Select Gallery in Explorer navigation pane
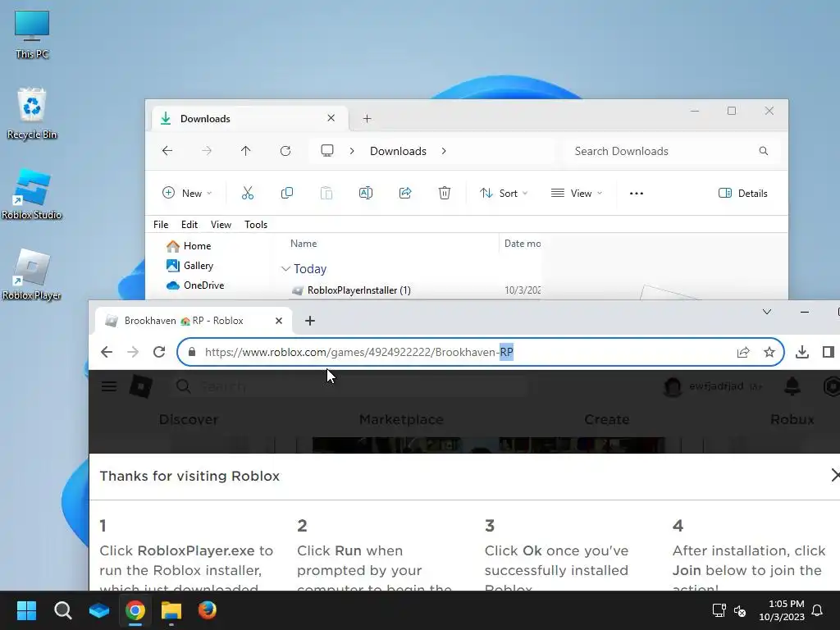Image resolution: width=840 pixels, height=630 pixels. coord(189,266)
